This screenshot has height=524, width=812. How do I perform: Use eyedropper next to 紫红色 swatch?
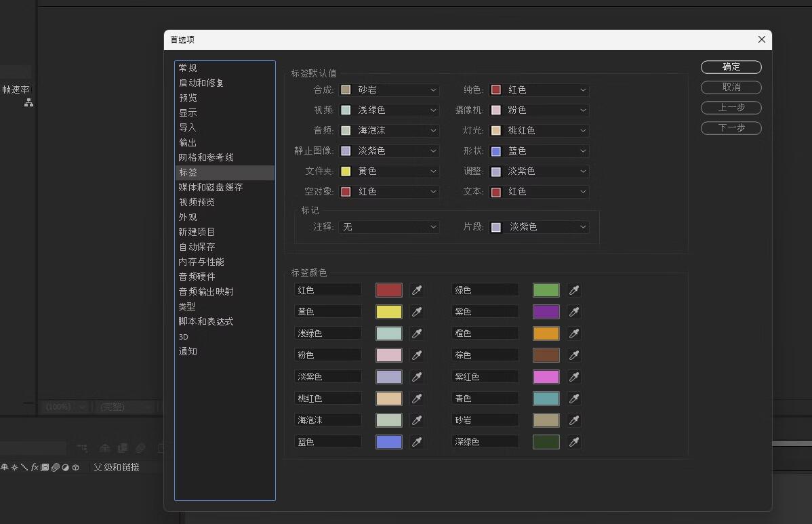point(574,377)
